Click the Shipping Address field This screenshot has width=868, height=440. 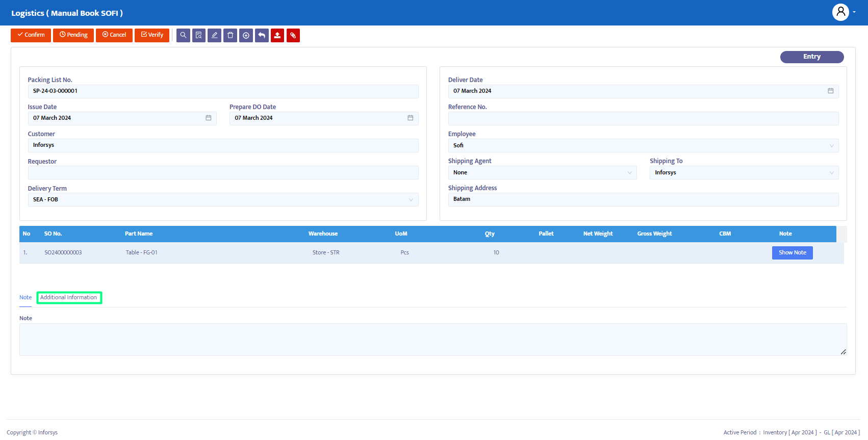coord(643,199)
